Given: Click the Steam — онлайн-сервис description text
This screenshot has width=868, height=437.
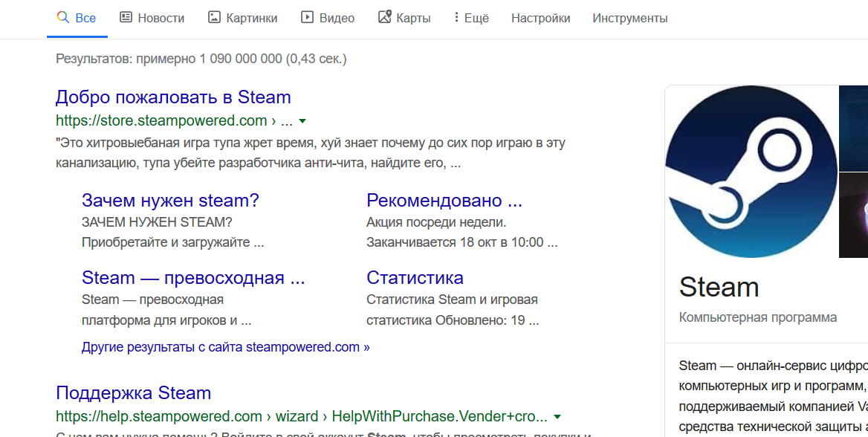Looking at the screenshot, I should 774,396.
